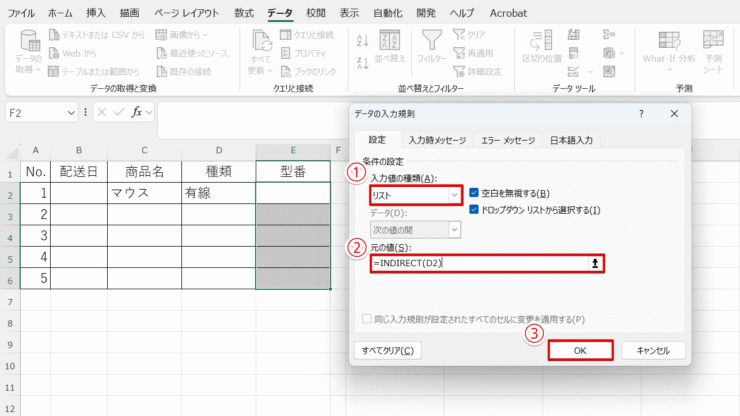
Task: Click From Picture (画像から) icon
Action: [161, 34]
